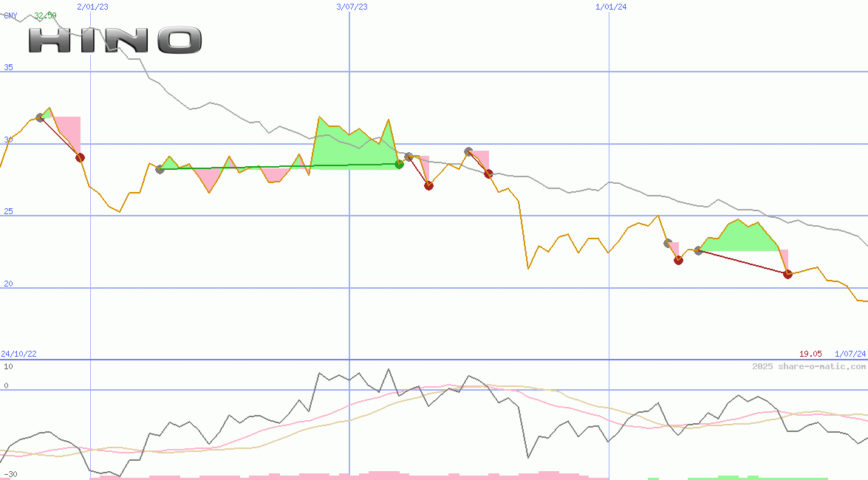This screenshot has height=480, width=868.
Task: Click the red exit marker just before the 2/01/23 line
Action: click(80, 157)
